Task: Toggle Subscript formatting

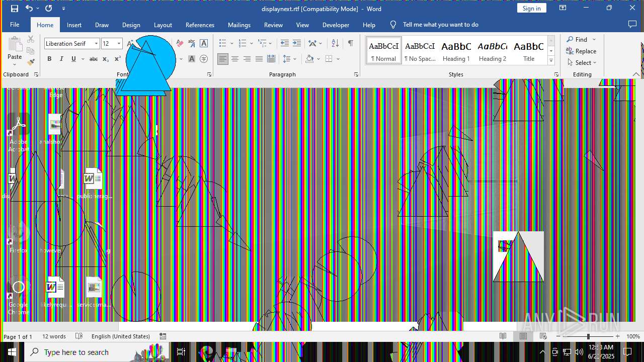Action: point(105,59)
